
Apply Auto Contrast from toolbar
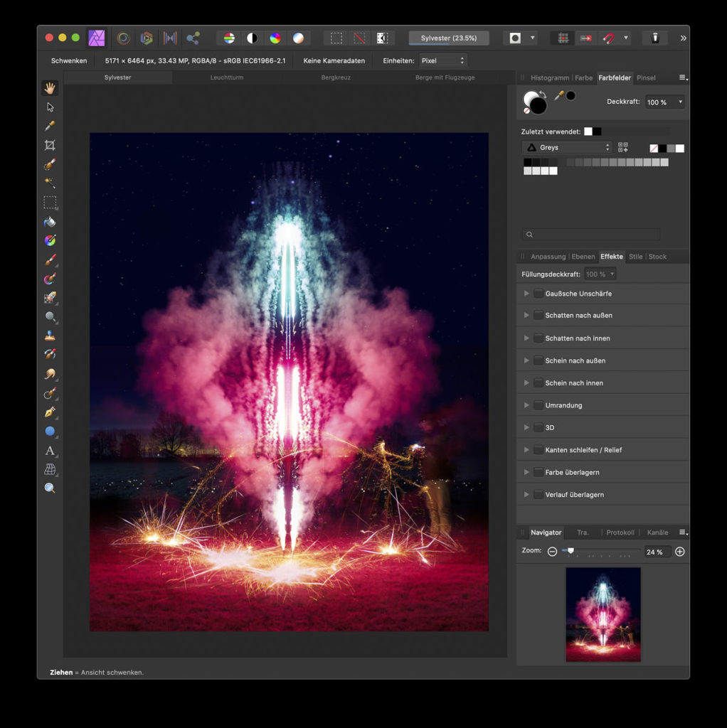[x=253, y=38]
